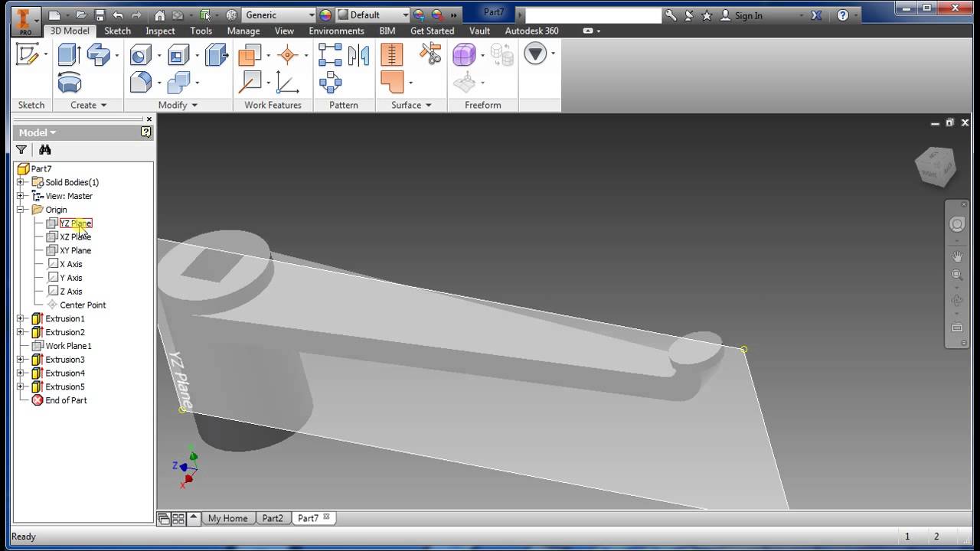Click the Sign In link
The height and width of the screenshot is (551, 980).
[x=748, y=15]
